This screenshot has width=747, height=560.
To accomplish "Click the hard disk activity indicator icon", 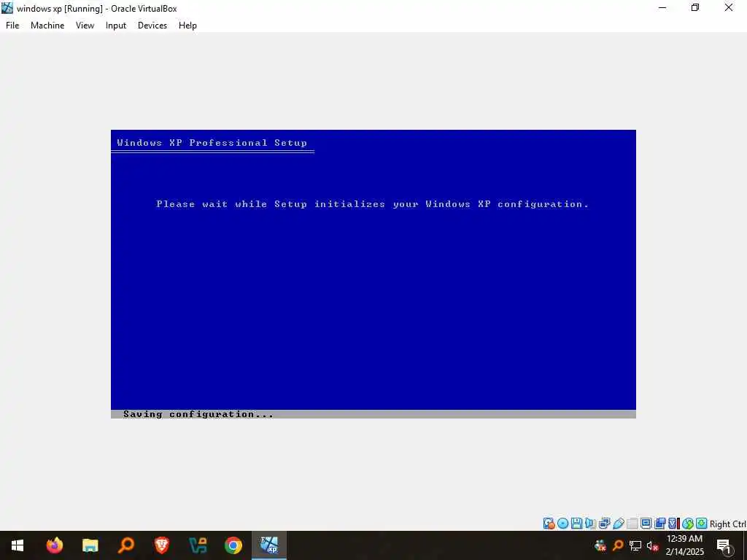I will 549,524.
